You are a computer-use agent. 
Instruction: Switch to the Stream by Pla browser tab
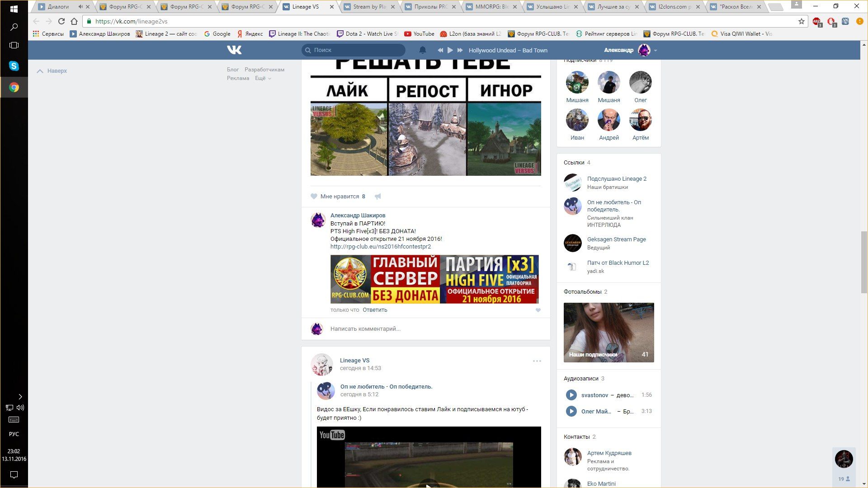click(x=368, y=7)
